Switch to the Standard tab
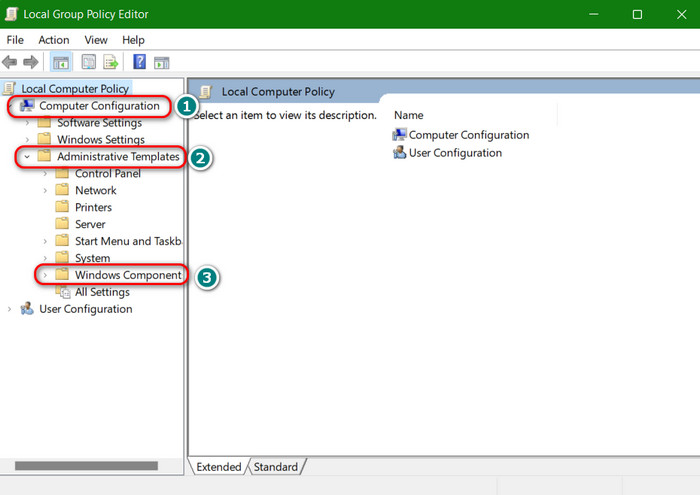Image resolution: width=700 pixels, height=495 pixels. (276, 466)
